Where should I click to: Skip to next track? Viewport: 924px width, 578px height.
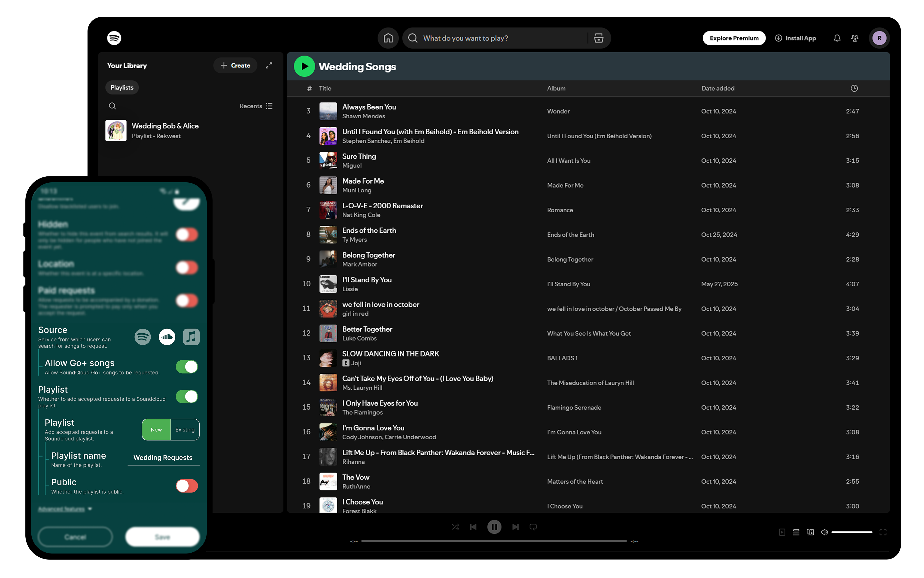tap(515, 527)
